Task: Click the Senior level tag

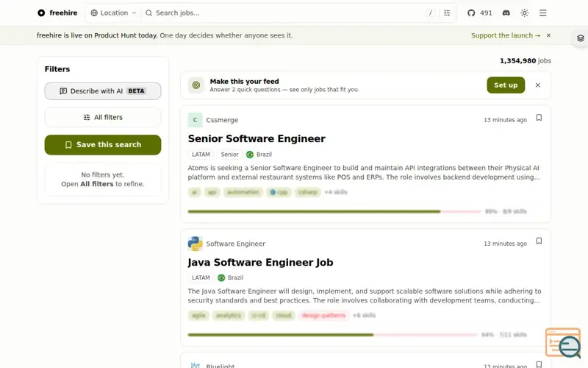Action: pos(229,155)
